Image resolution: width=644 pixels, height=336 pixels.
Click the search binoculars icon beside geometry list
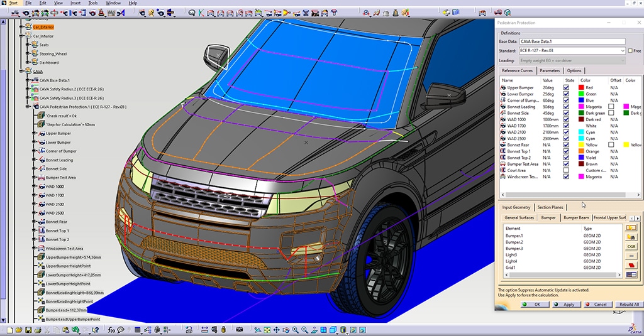[631, 237]
